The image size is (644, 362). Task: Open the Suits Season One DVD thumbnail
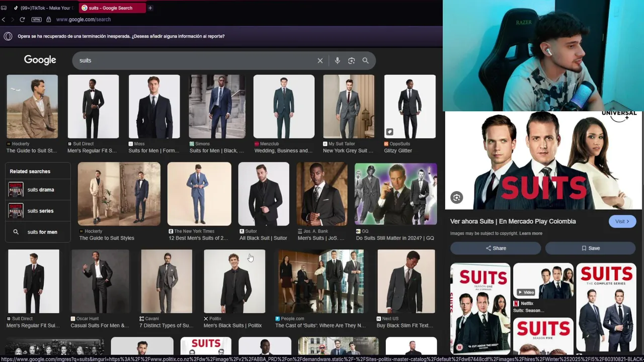480,309
